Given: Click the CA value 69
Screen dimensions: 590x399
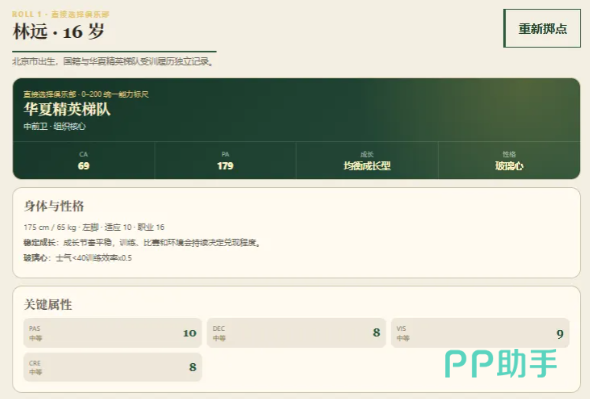Looking at the screenshot, I should coord(84,166).
